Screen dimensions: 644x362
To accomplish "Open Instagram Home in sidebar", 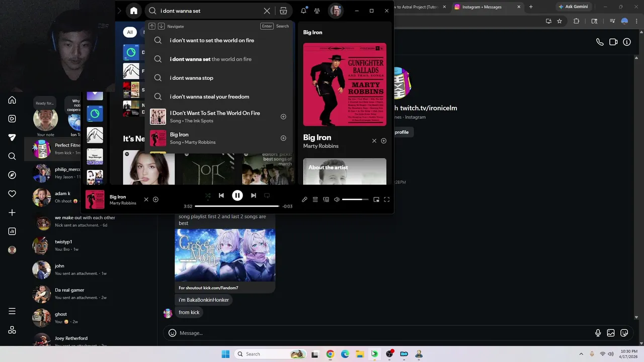I will pyautogui.click(x=12, y=100).
